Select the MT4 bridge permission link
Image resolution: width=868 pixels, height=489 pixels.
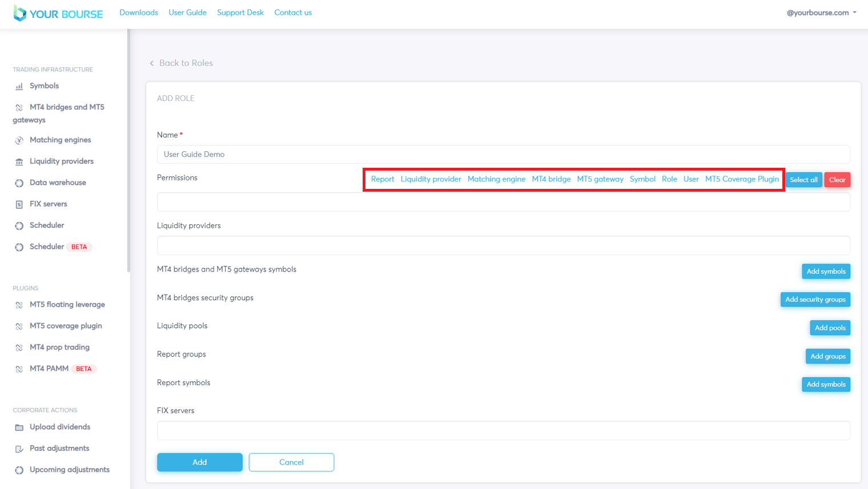pos(551,179)
